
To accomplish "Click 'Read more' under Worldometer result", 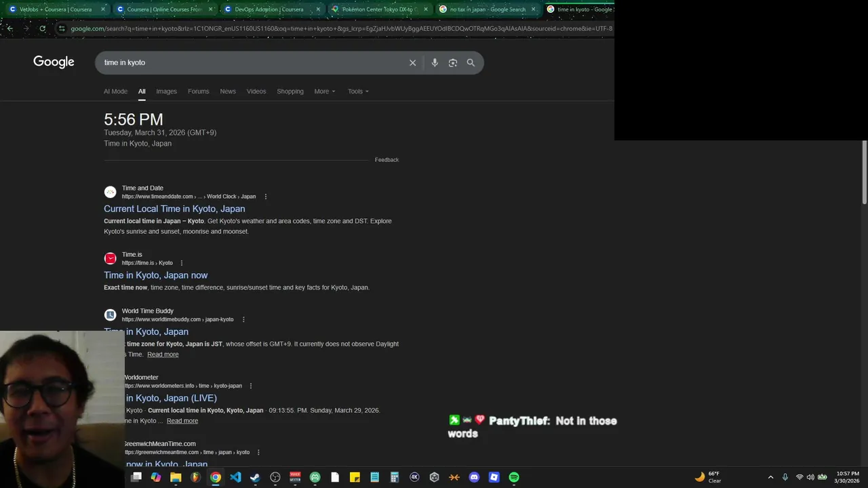I will click(x=182, y=421).
